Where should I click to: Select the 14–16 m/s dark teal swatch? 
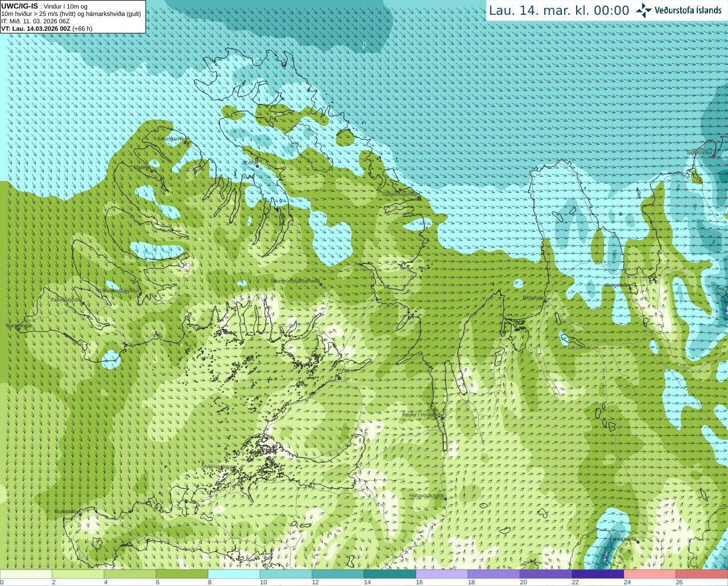tap(390, 574)
